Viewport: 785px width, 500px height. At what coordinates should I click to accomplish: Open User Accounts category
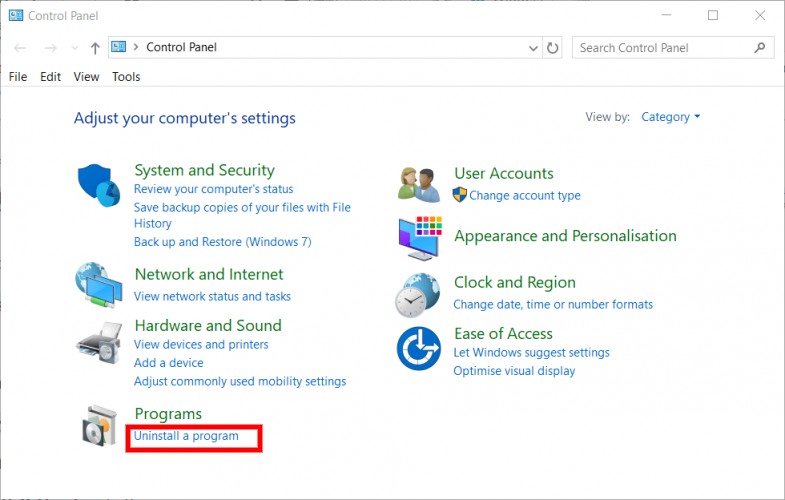(504, 173)
